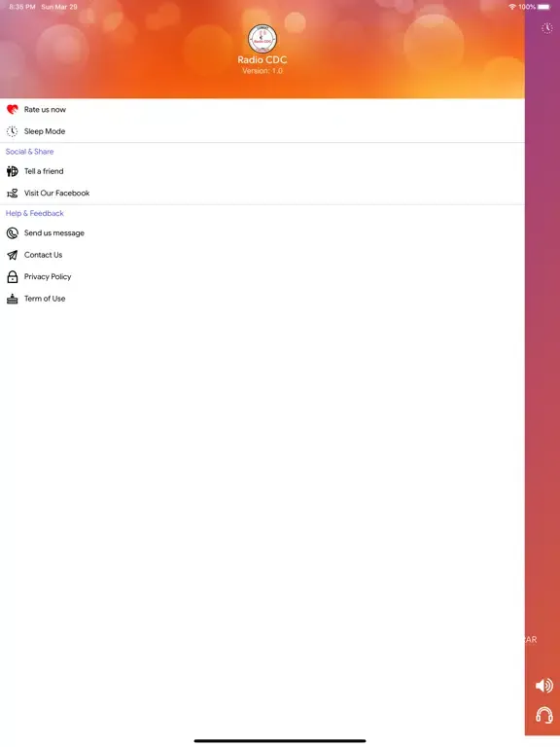Click the Social & Share section header
The height and width of the screenshot is (747, 560).
(29, 152)
